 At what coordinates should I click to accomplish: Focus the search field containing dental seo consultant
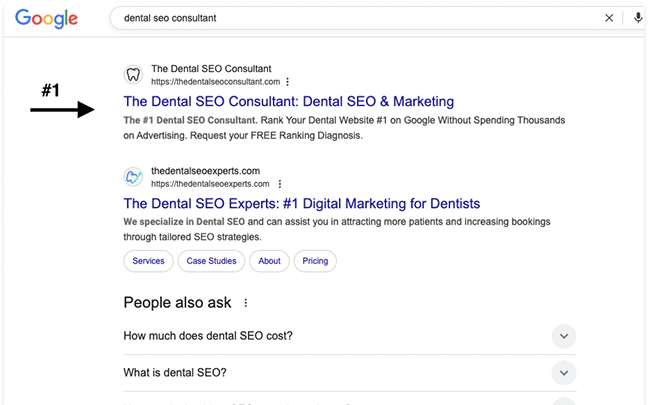point(350,18)
